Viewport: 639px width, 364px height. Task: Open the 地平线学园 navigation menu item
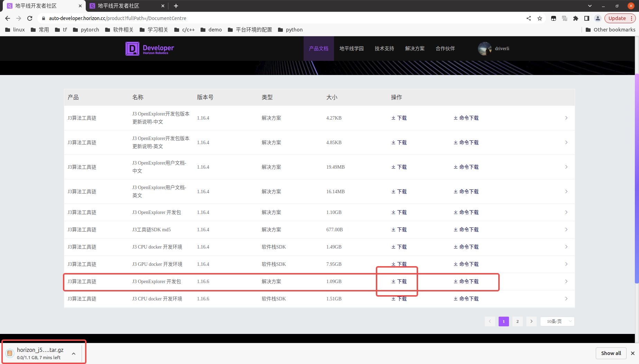(x=351, y=49)
